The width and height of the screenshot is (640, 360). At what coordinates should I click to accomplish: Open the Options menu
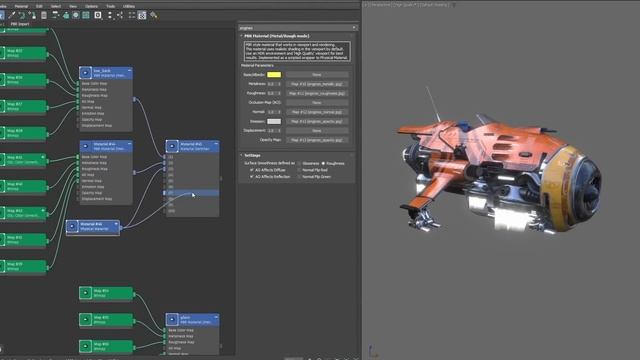[91, 6]
